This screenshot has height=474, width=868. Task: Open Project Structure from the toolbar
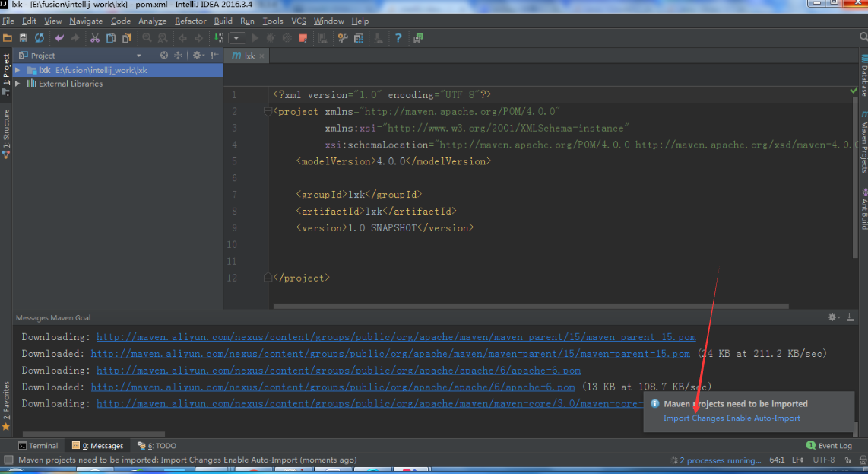tap(359, 38)
